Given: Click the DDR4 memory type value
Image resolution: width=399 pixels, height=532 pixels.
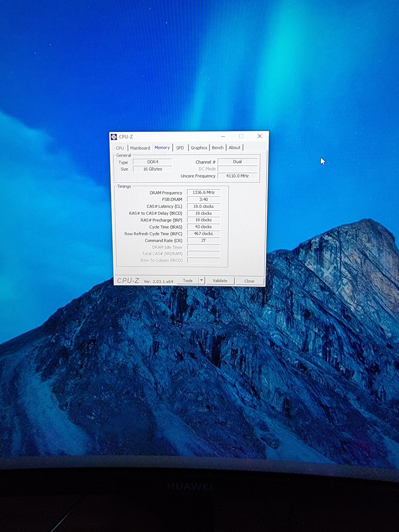Looking at the screenshot, I should (152, 162).
